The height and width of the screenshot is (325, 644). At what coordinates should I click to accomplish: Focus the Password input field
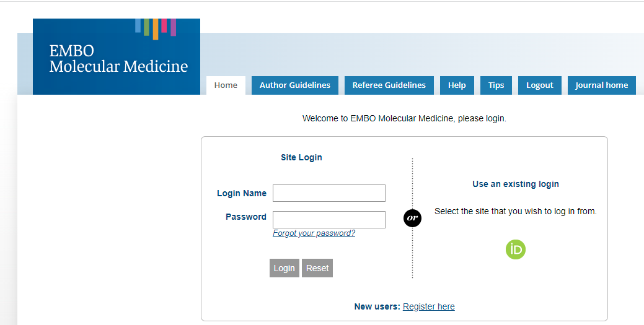[x=329, y=220]
